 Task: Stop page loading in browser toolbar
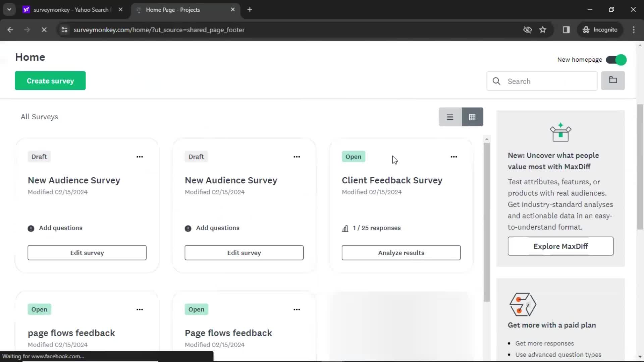[x=44, y=30]
